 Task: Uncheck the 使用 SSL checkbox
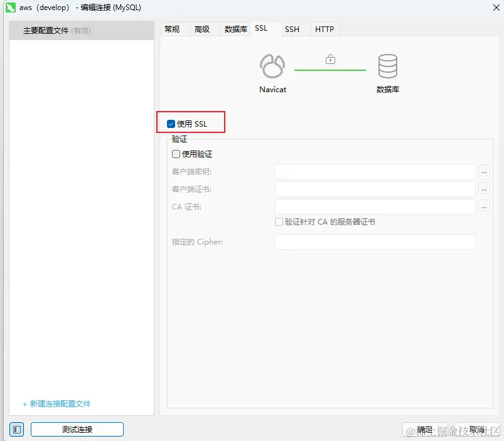(x=171, y=124)
